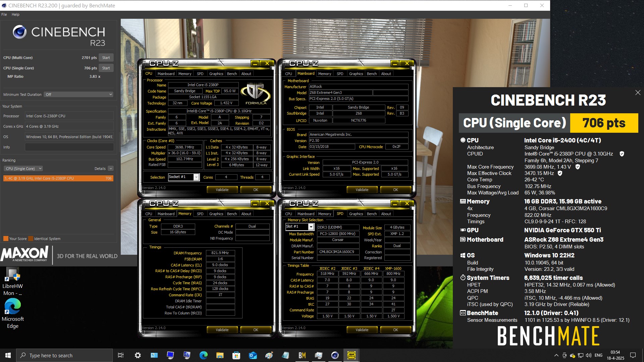Click the BenchMate logo icon in results panel
Screen dimensions: 644x362
click(x=463, y=313)
